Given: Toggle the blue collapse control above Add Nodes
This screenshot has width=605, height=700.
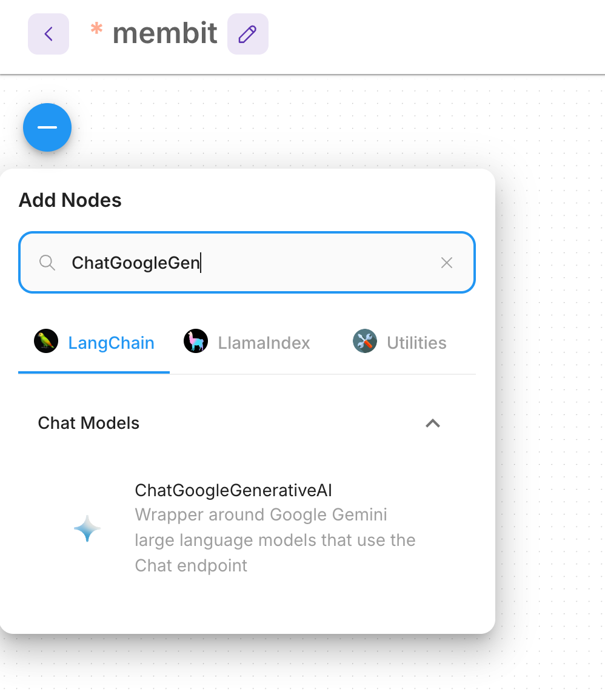Looking at the screenshot, I should click(x=47, y=127).
